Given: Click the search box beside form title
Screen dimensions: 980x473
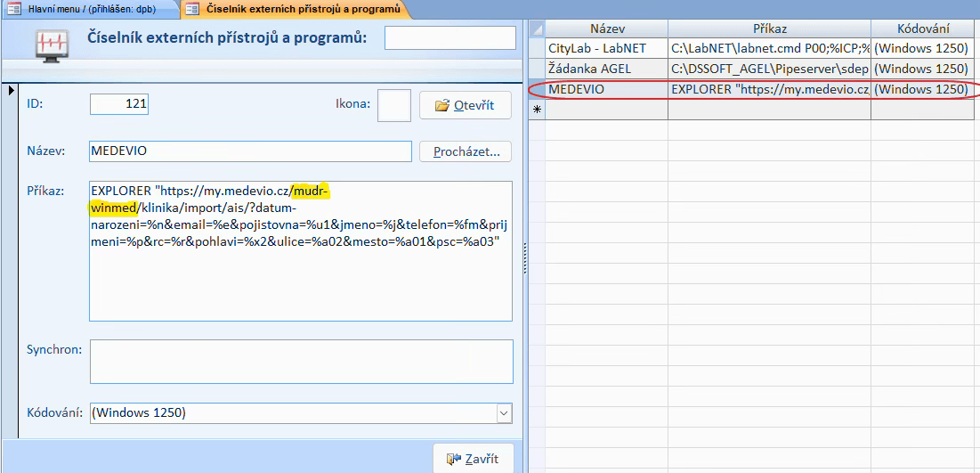Looking at the screenshot, I should click(x=450, y=38).
